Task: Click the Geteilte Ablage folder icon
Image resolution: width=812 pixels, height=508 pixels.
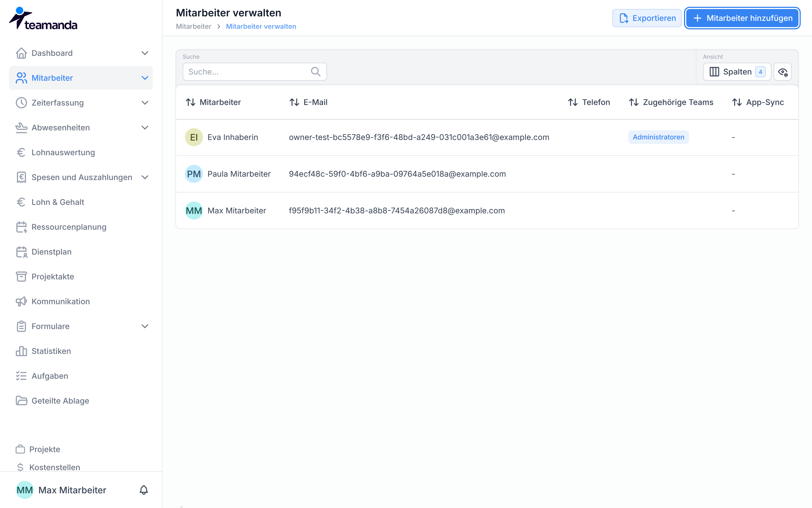Action: (21, 401)
